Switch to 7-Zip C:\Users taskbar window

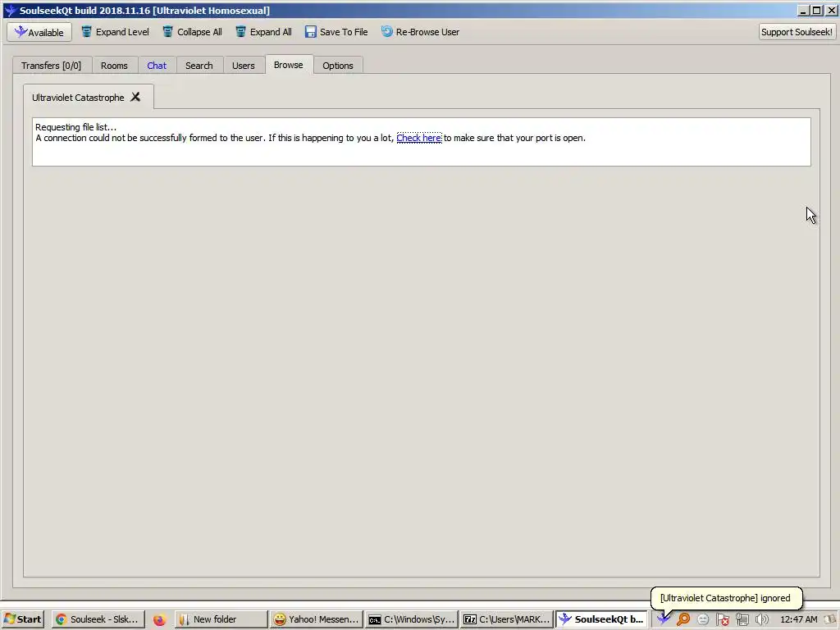507,619
